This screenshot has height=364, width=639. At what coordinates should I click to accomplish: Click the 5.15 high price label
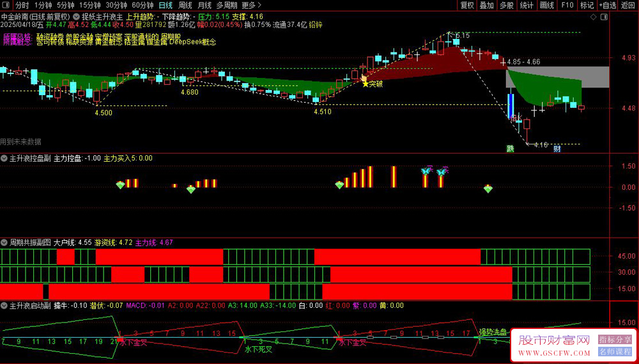(x=462, y=36)
